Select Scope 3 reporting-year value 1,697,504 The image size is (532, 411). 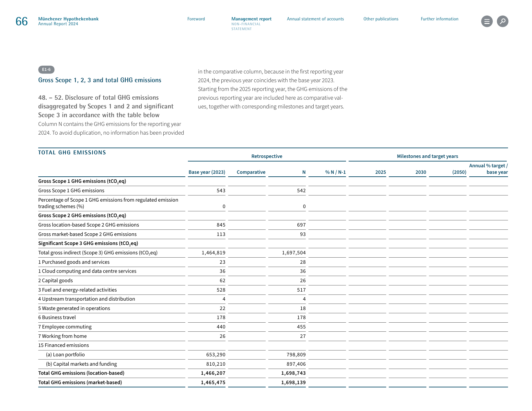(294, 253)
